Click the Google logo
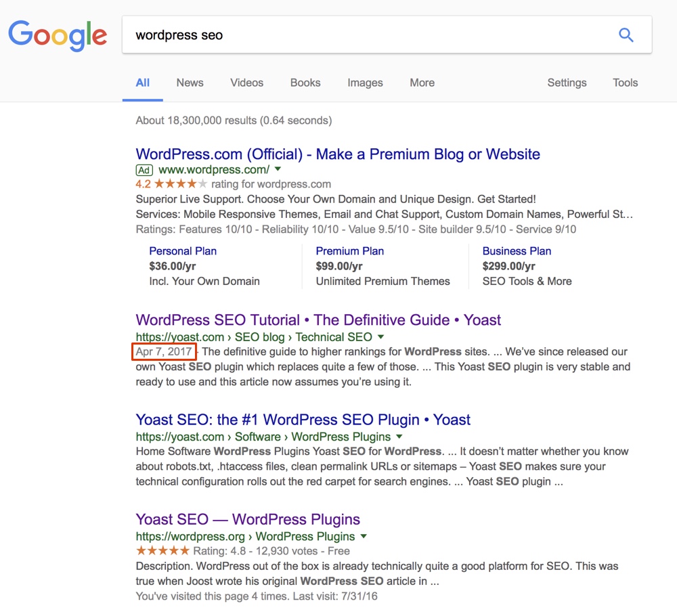 click(58, 35)
